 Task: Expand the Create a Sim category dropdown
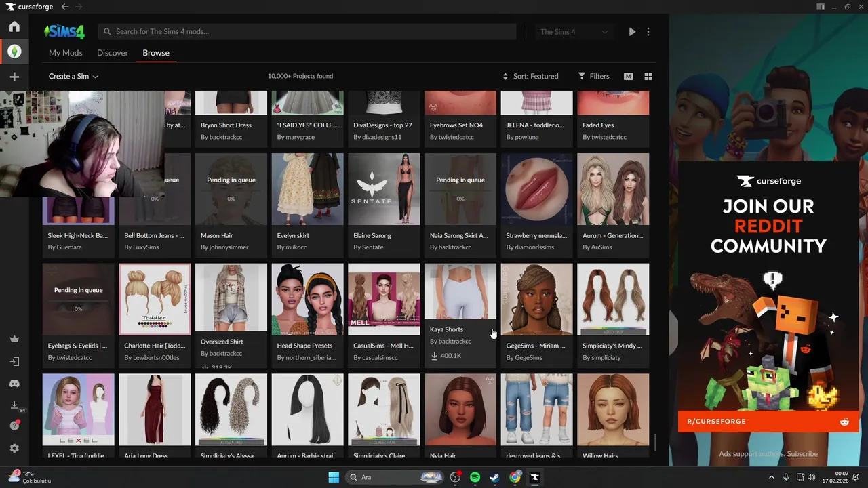coord(73,76)
